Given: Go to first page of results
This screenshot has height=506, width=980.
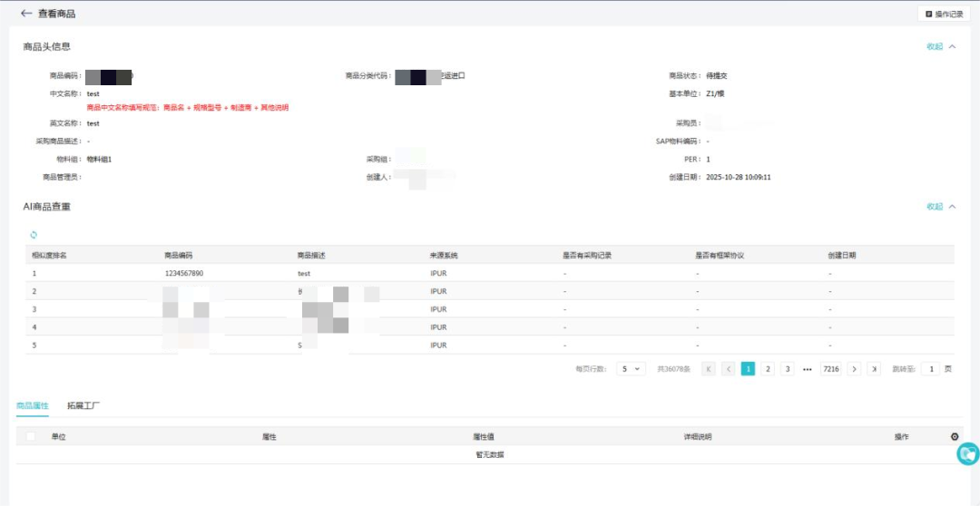Looking at the screenshot, I should (709, 369).
